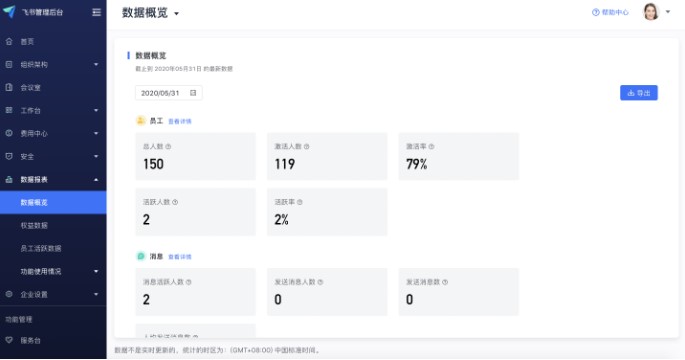This screenshot has height=360, width=685.
Task: Open 查看详情 link beside 消息
Action: click(x=180, y=256)
